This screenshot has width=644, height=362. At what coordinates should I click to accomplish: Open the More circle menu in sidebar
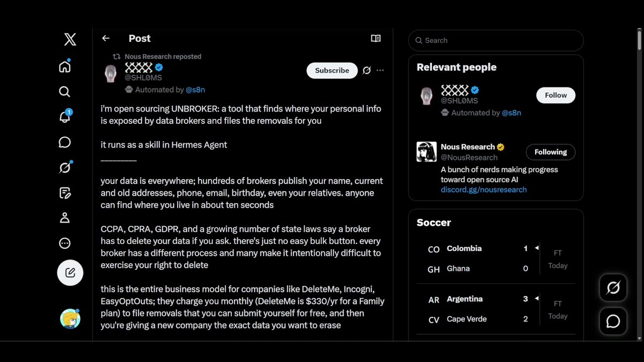click(64, 243)
